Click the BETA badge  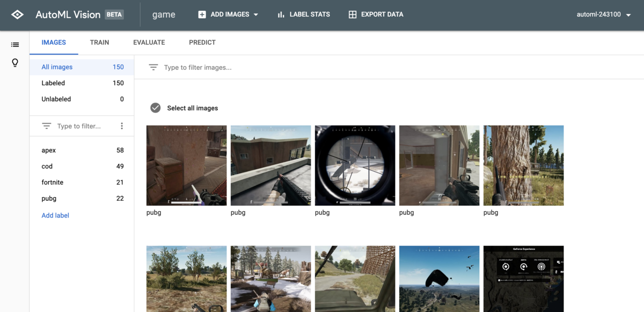point(114,14)
